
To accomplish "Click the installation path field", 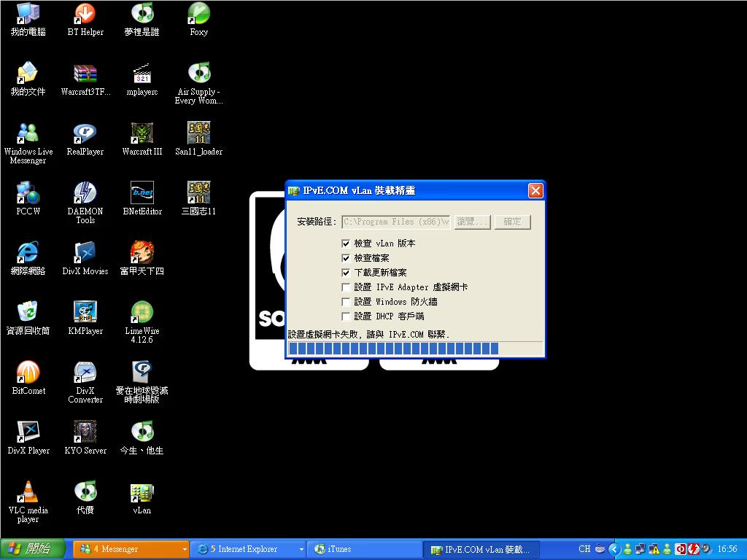I will coord(396,222).
